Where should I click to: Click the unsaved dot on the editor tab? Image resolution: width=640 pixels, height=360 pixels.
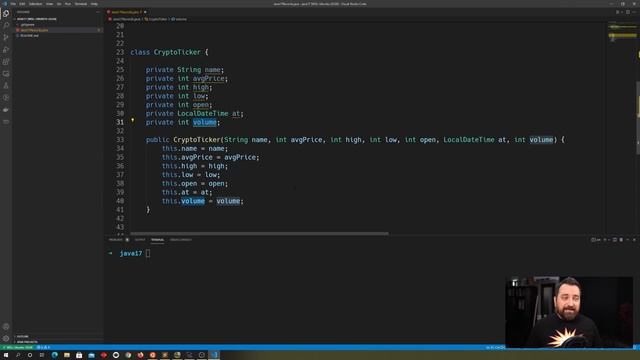(x=145, y=12)
